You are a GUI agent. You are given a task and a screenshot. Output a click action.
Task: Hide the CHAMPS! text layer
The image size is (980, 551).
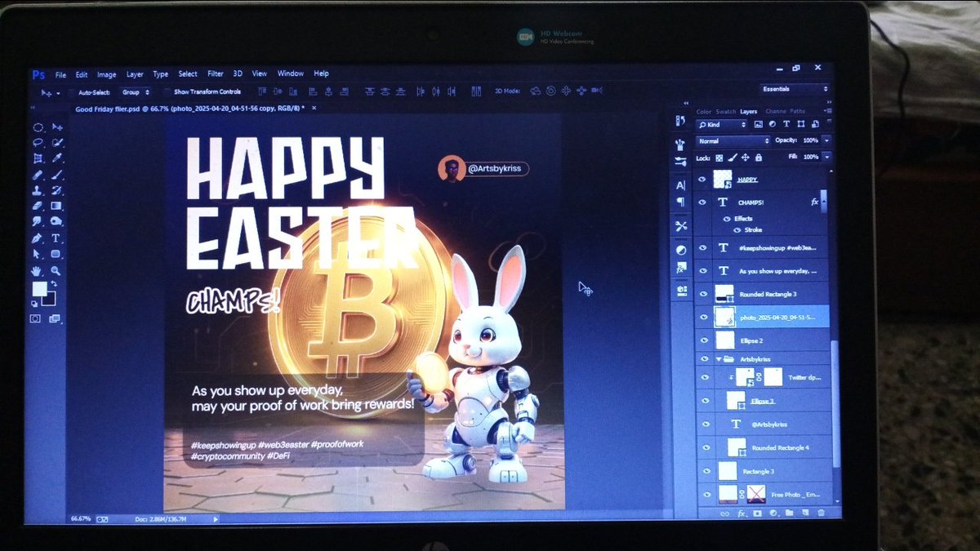702,202
